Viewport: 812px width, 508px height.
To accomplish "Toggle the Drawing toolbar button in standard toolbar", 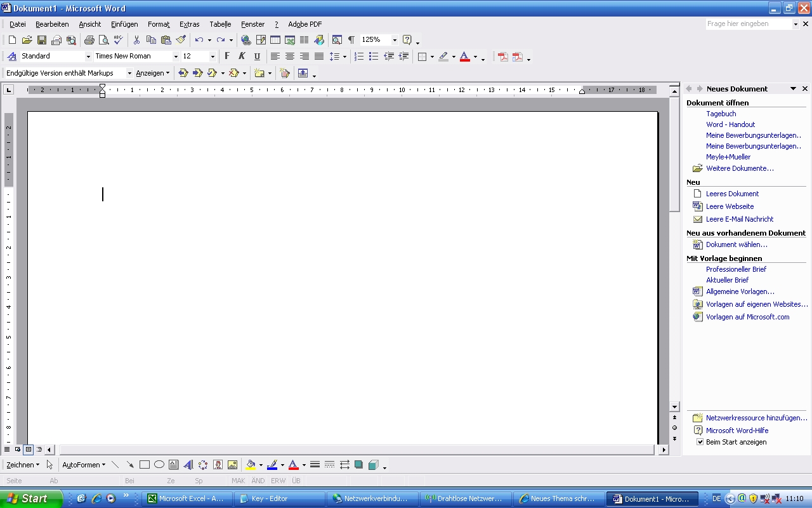I will [x=319, y=40].
